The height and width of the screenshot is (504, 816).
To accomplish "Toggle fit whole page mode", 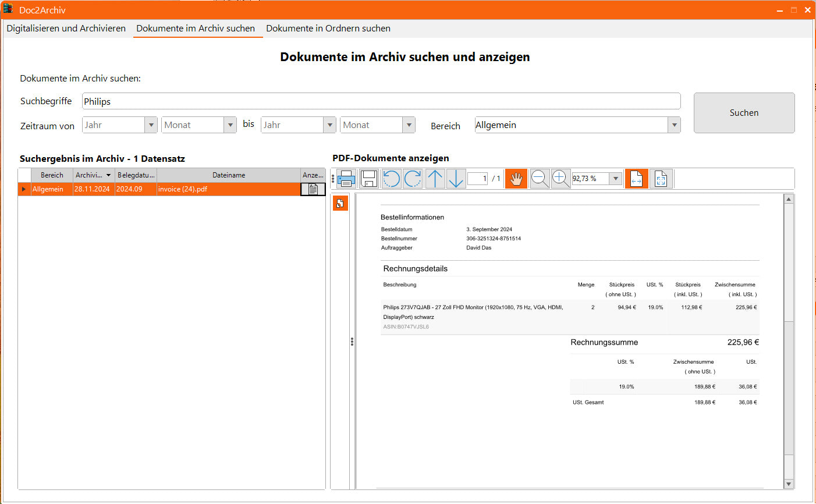I will tap(661, 179).
